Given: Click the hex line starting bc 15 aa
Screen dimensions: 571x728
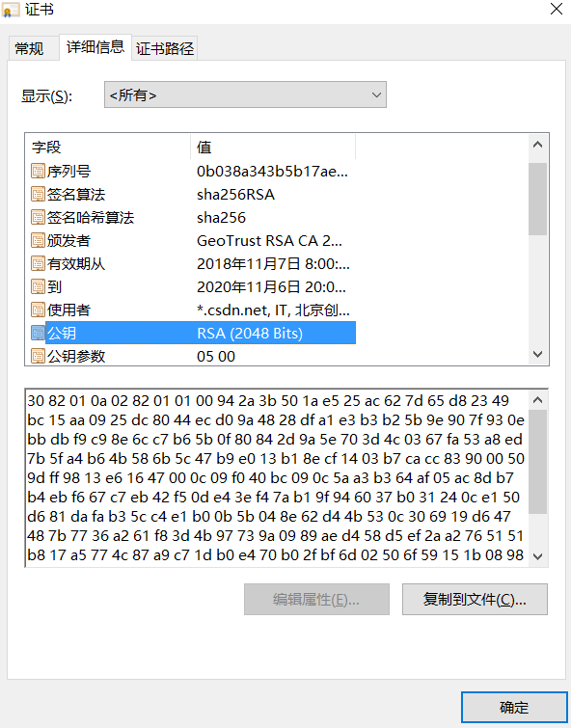Looking at the screenshot, I should (276, 420).
